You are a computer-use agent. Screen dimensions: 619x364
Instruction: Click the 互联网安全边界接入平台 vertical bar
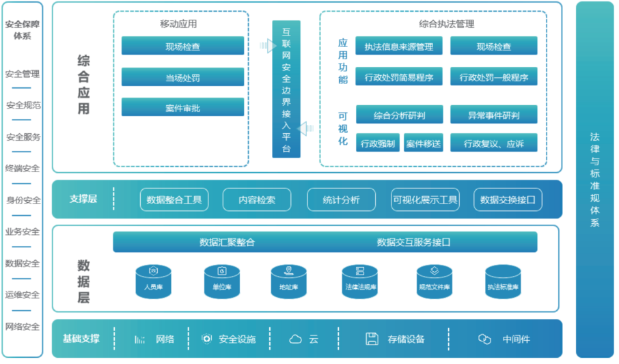tap(286, 89)
